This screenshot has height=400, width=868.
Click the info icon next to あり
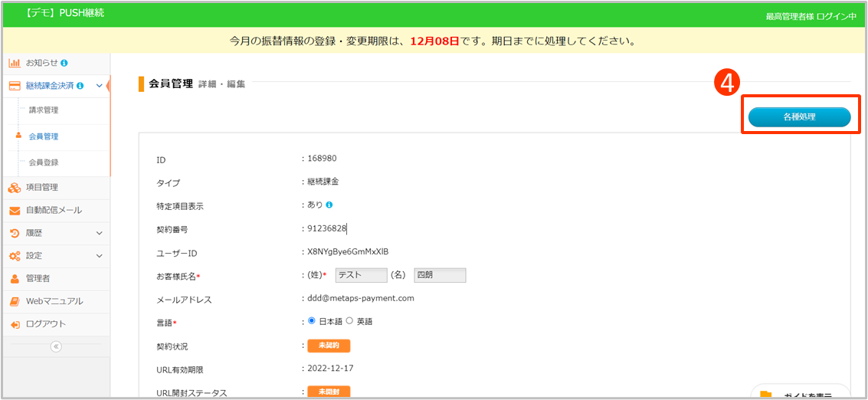point(329,205)
